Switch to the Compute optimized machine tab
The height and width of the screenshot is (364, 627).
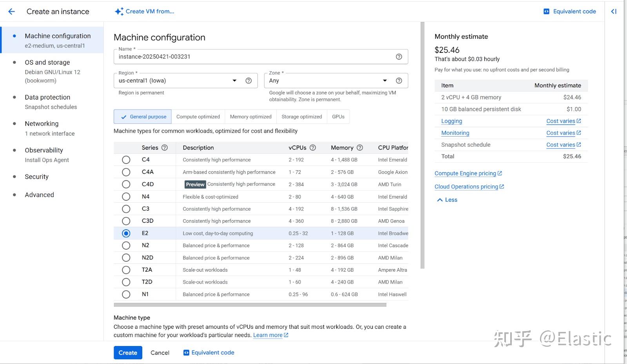point(198,116)
